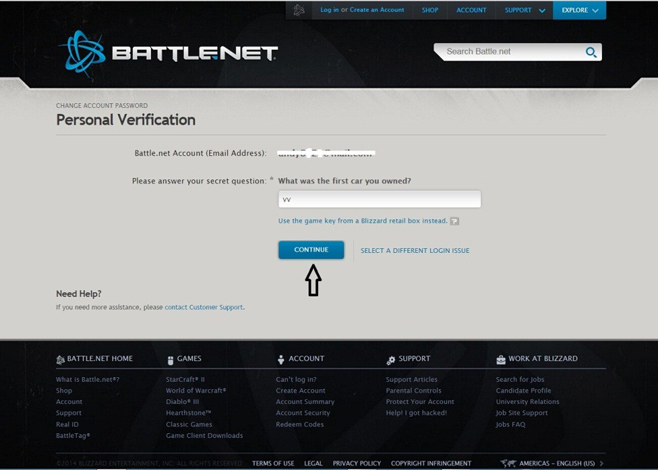Open the Parental Controls footer link

coord(413,391)
